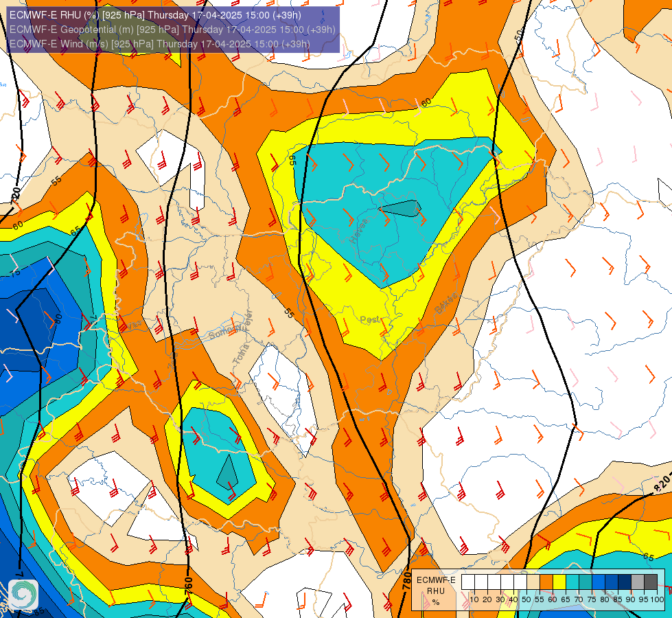Click the first white legend swatch below 10
This screenshot has height=618, width=672.
click(x=468, y=582)
